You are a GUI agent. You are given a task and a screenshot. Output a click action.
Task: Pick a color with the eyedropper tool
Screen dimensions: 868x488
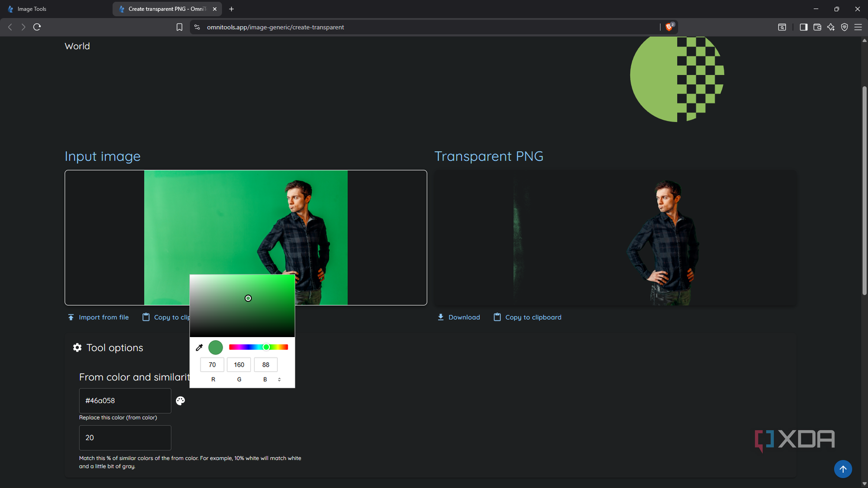199,348
